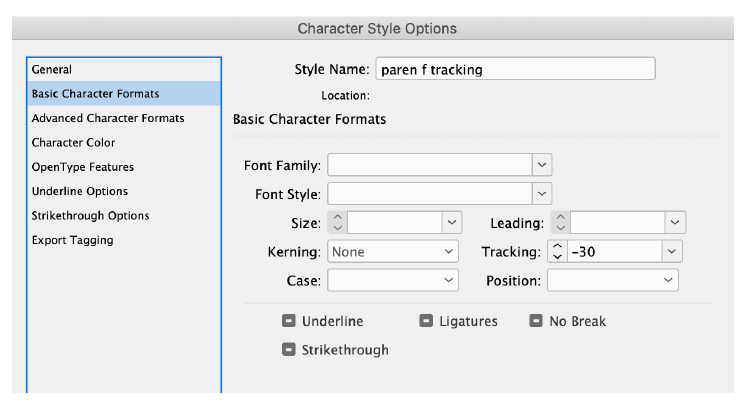Click the Tracking stepper arrows
This screenshot has width=752, height=406.
pos(557,251)
